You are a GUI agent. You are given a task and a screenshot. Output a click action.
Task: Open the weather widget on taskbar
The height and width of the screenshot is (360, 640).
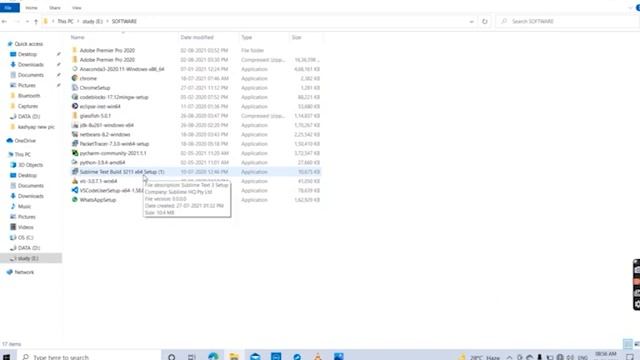tap(480, 357)
